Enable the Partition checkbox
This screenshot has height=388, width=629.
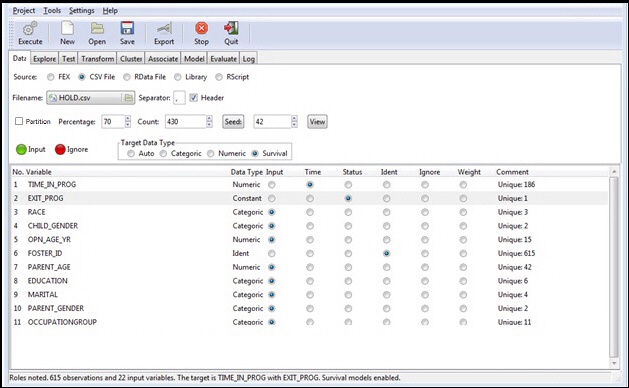(19, 121)
